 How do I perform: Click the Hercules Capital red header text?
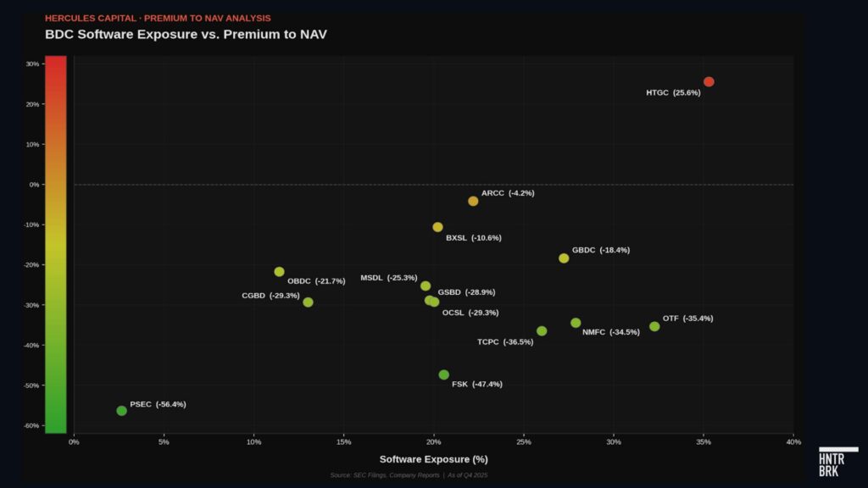(158, 18)
